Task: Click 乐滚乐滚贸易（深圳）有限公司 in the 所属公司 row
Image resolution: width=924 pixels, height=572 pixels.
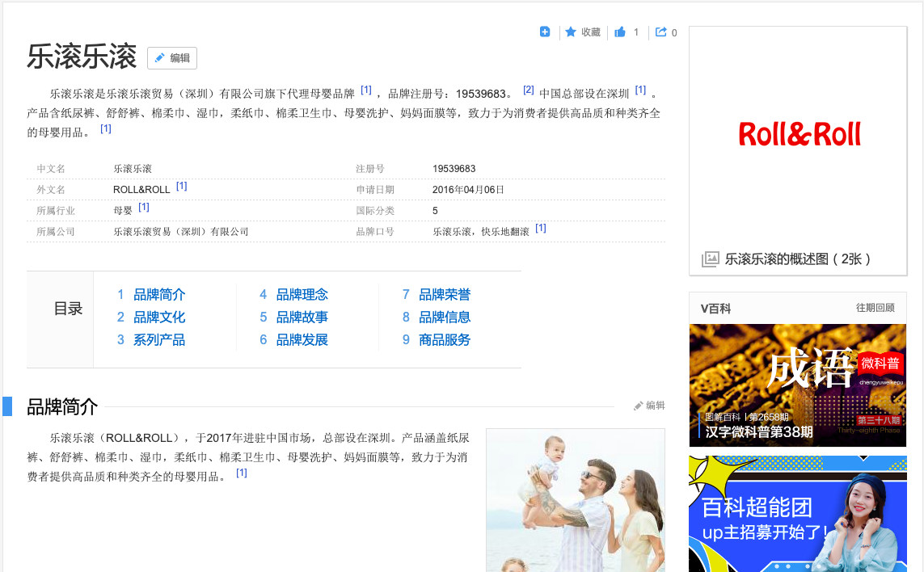Action: [181, 232]
